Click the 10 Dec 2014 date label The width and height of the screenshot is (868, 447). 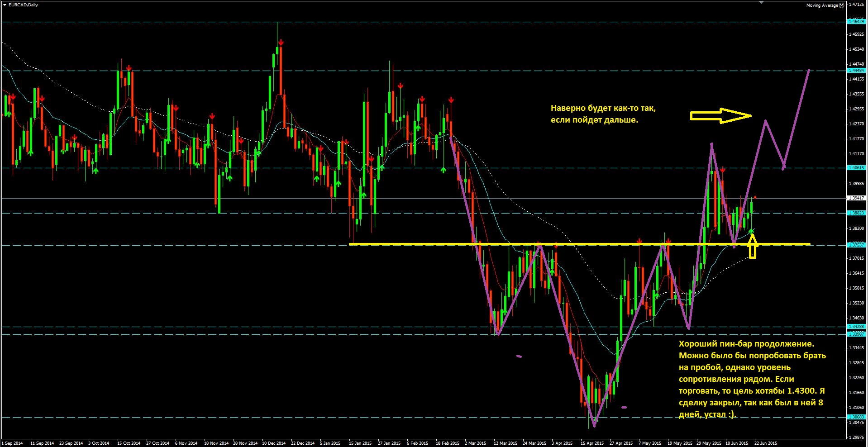coord(274,443)
